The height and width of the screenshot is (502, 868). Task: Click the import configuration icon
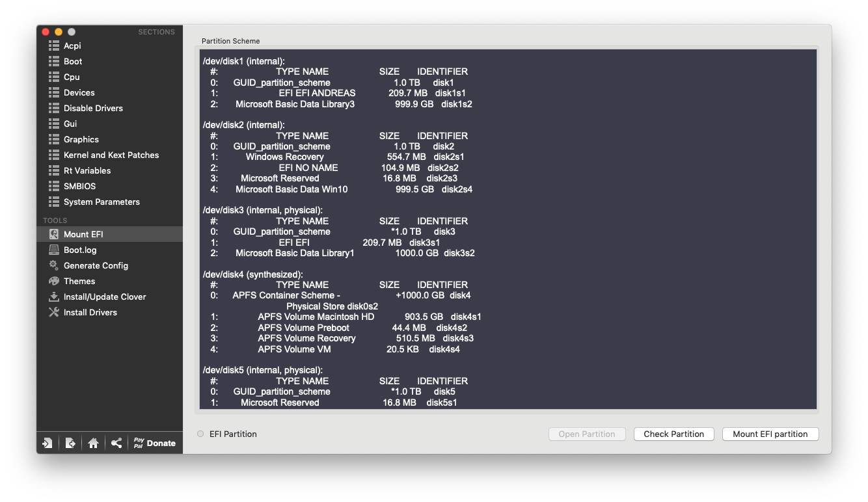(x=47, y=443)
